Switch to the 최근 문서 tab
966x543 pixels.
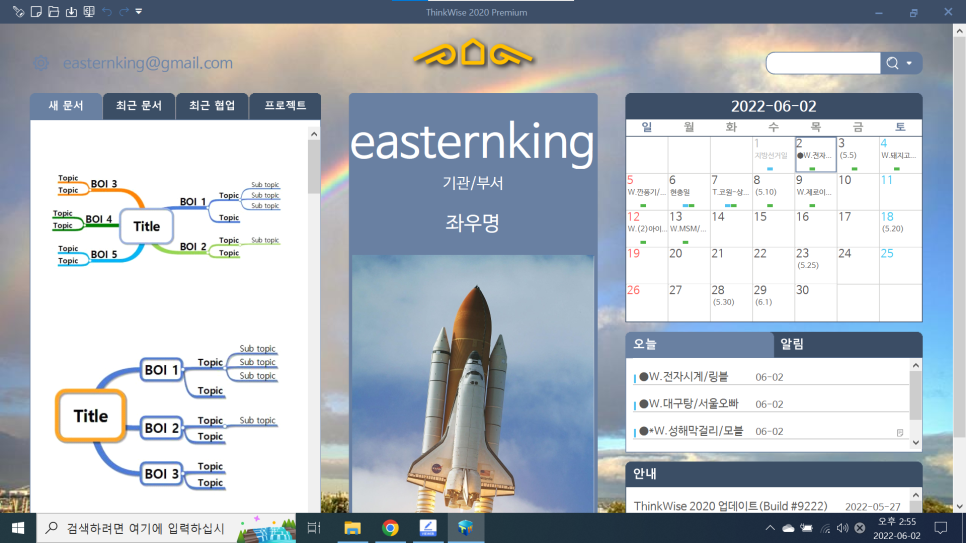tap(139, 105)
